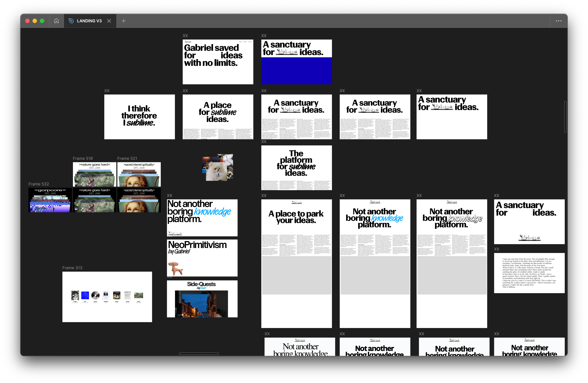Select the Frame 521 label

tap(127, 158)
